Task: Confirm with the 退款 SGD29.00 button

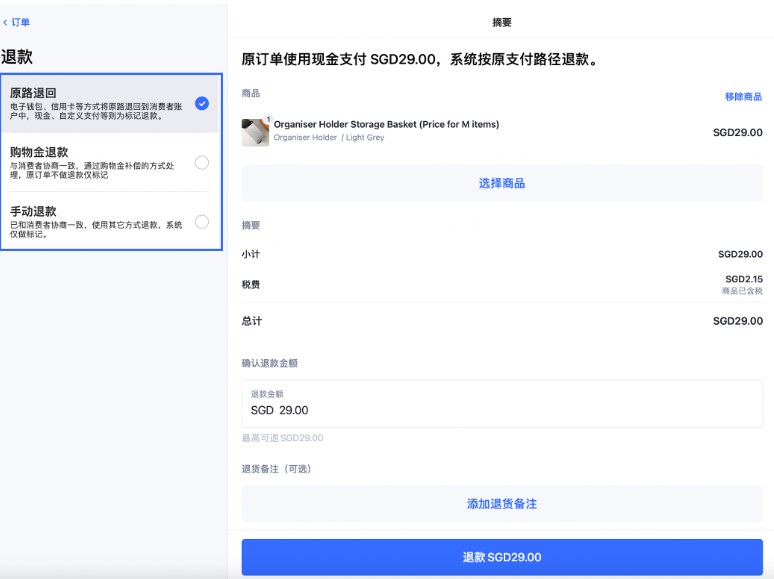Action: pyautogui.click(x=502, y=557)
